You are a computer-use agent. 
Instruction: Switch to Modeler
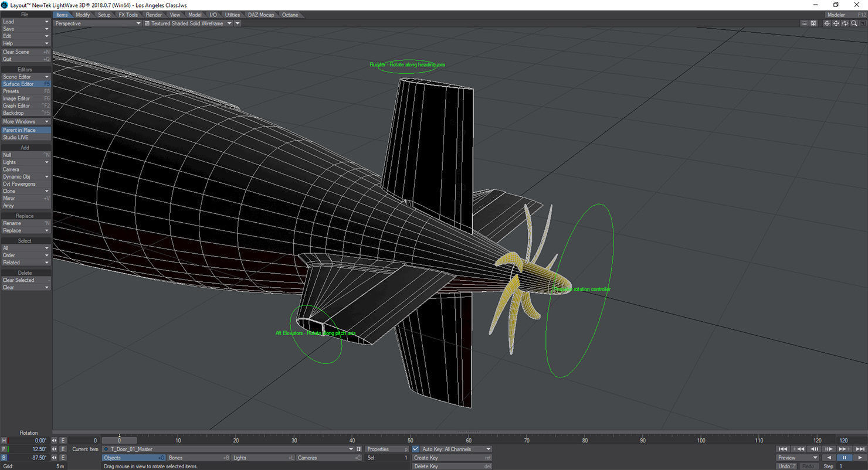[846, 15]
